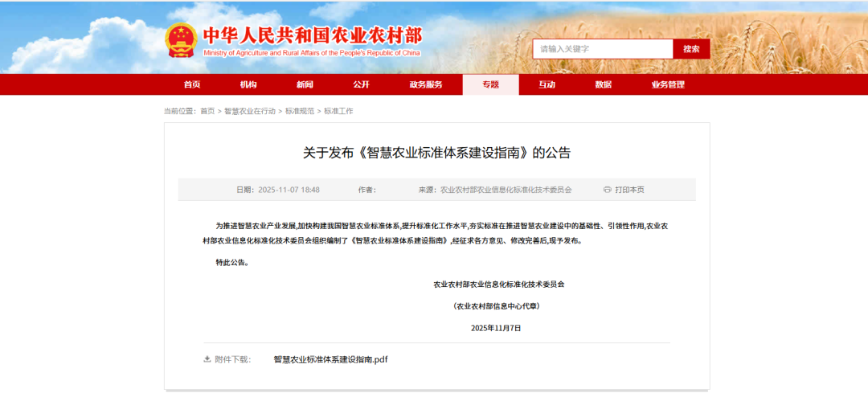Click the 来源： label in the info bar
This screenshot has width=868, height=393.
[428, 190]
